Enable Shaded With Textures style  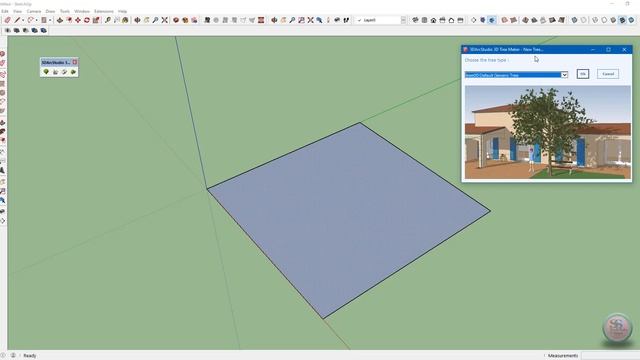point(622,20)
